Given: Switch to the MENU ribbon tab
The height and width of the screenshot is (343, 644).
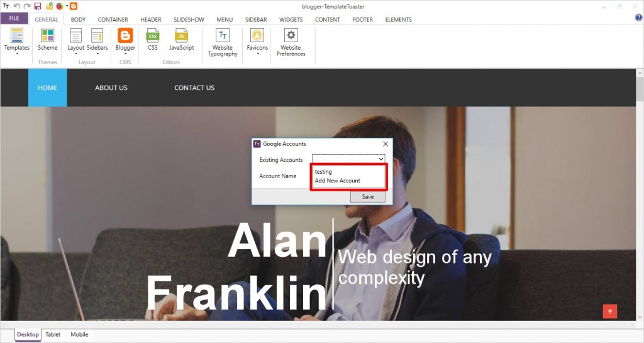Looking at the screenshot, I should 225,20.
